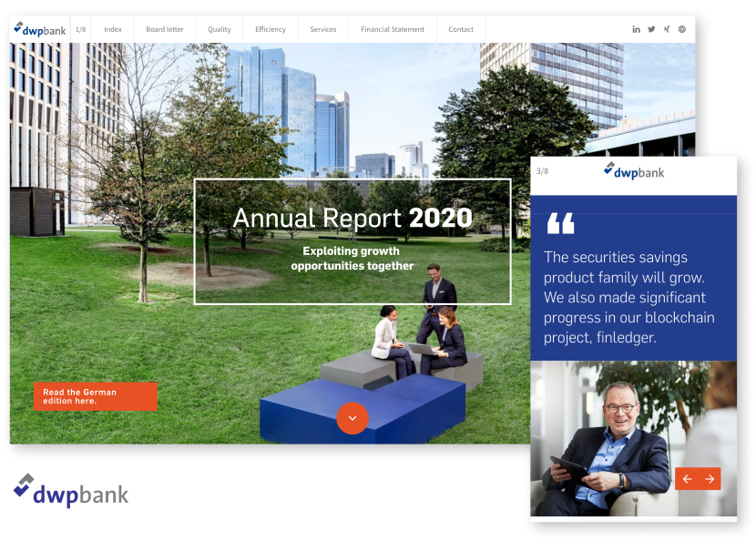
Task: Click the Twitter bird icon
Action: click(651, 29)
